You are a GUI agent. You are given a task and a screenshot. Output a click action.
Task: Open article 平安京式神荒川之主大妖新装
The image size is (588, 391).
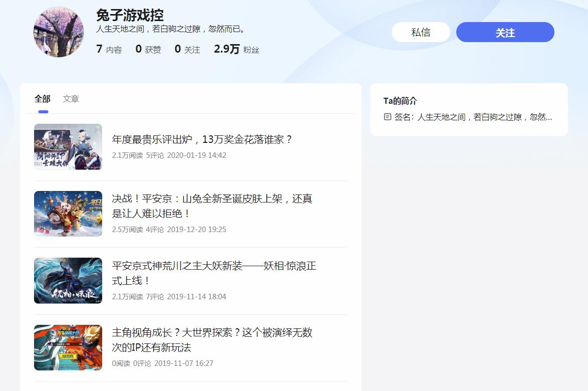pos(214,273)
